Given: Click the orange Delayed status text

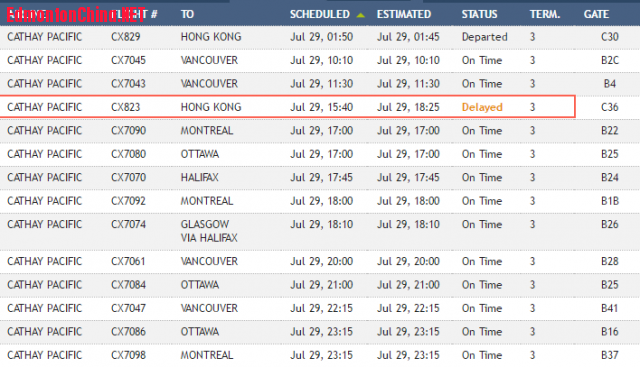Looking at the screenshot, I should [482, 107].
